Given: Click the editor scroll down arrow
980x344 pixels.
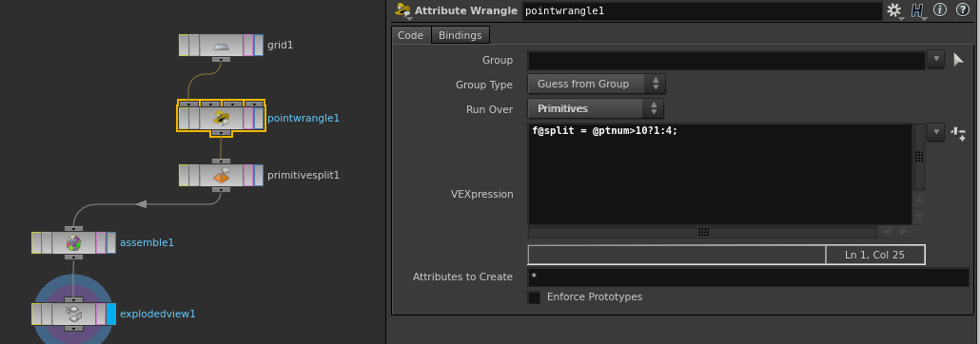Looking at the screenshot, I should [919, 216].
